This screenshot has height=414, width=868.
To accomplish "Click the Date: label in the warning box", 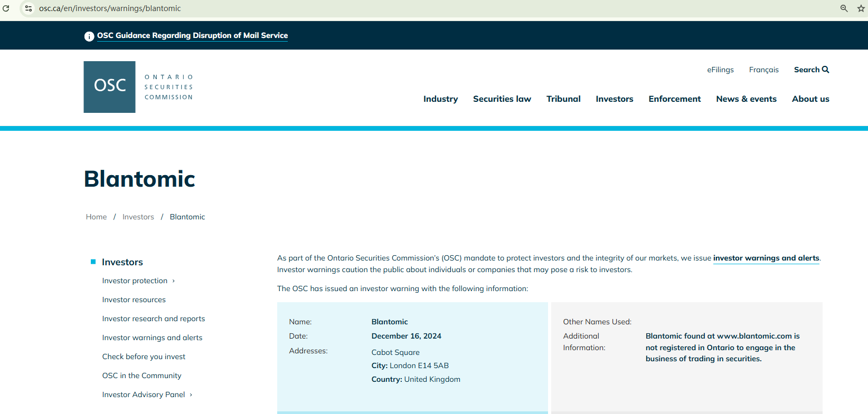I will [298, 336].
